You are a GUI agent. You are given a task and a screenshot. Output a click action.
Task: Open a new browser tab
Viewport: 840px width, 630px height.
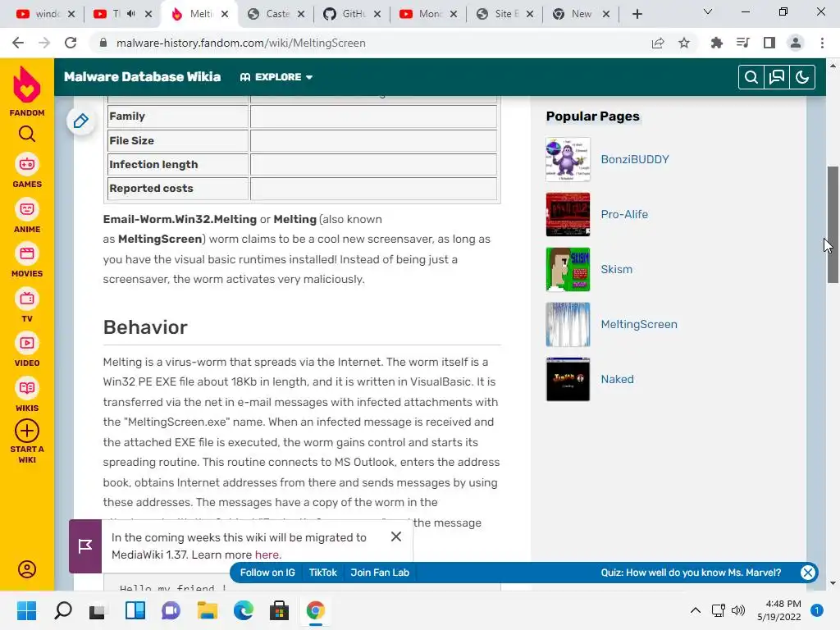pos(637,14)
